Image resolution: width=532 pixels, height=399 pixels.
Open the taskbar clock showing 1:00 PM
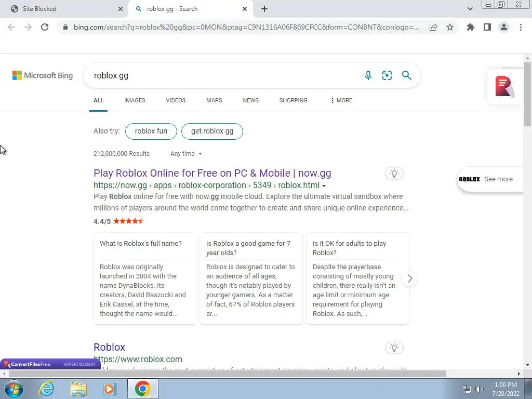[506, 389]
